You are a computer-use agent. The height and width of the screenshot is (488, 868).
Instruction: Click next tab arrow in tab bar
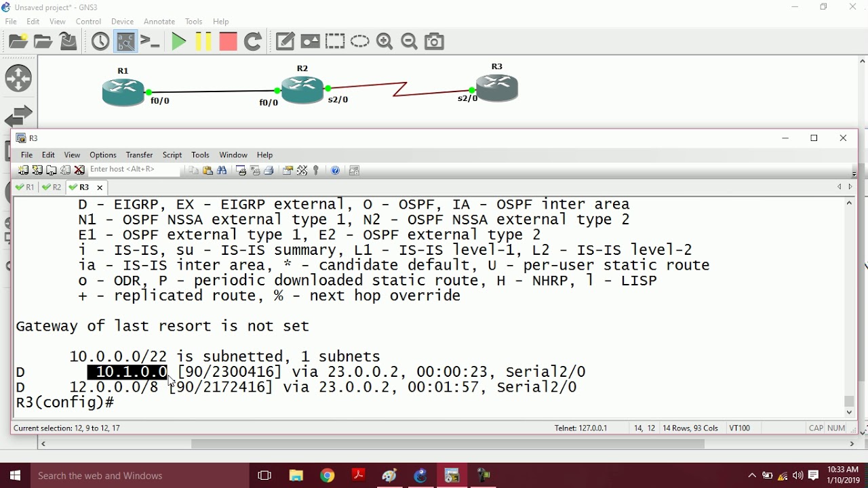point(850,187)
